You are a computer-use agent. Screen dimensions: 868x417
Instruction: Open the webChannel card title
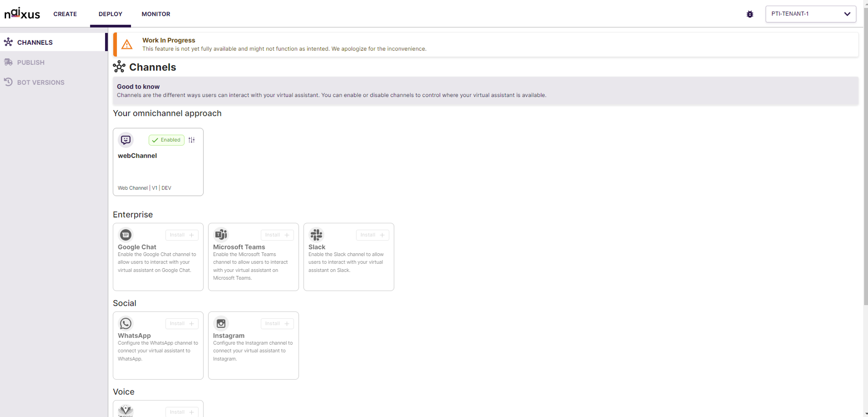(137, 156)
